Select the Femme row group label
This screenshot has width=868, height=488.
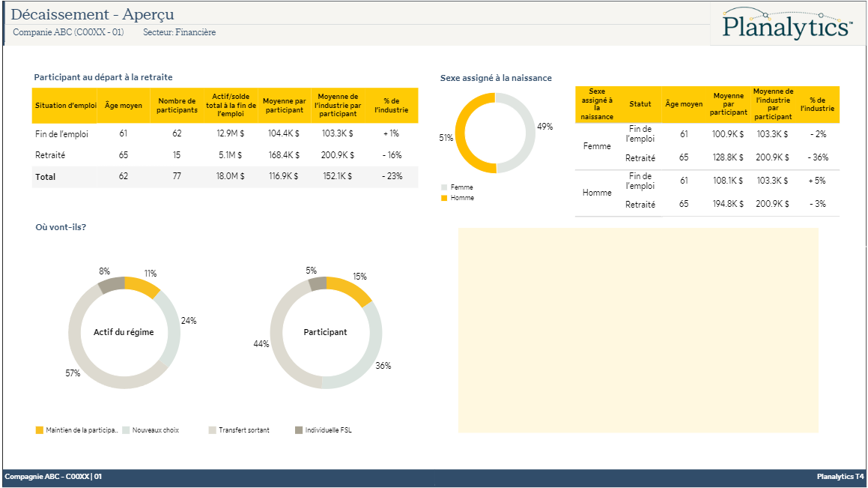pyautogui.click(x=597, y=146)
